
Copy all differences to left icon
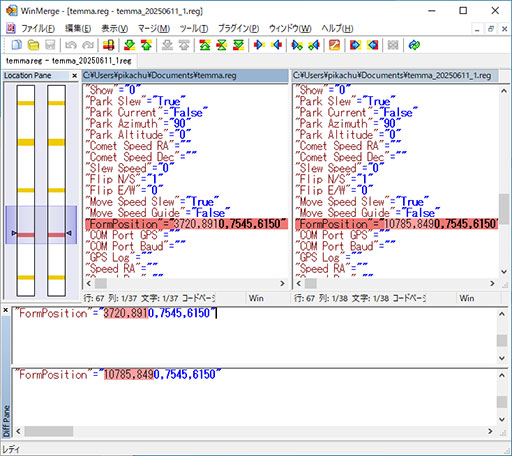(x=373, y=45)
